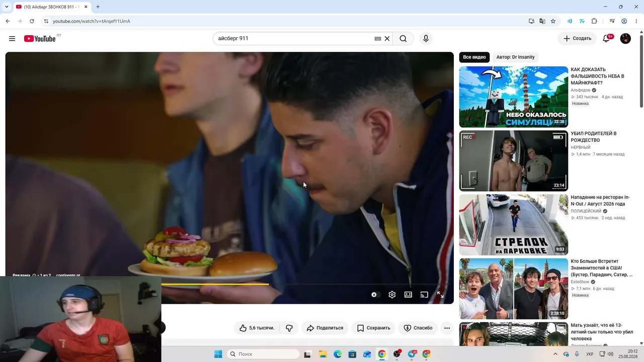This screenshot has width=644, height=362.
Task: Bookmark this tab with the star
Action: coord(553,21)
